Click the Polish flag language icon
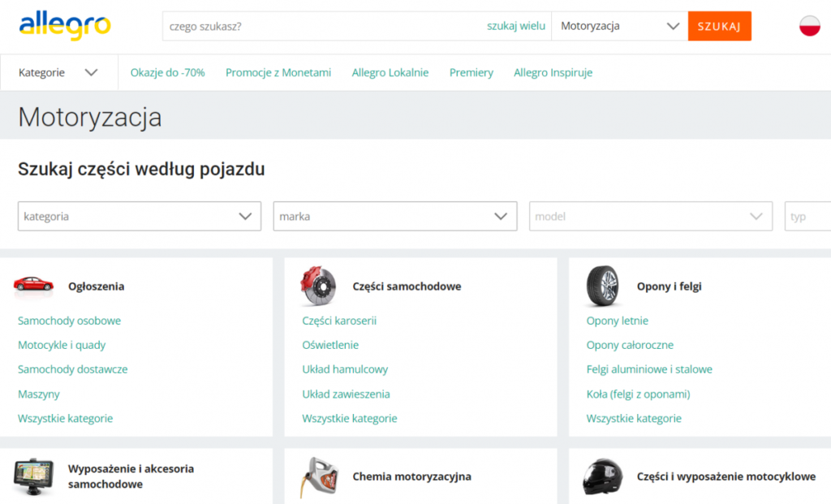Screen dimensions: 831x504 point(809,26)
